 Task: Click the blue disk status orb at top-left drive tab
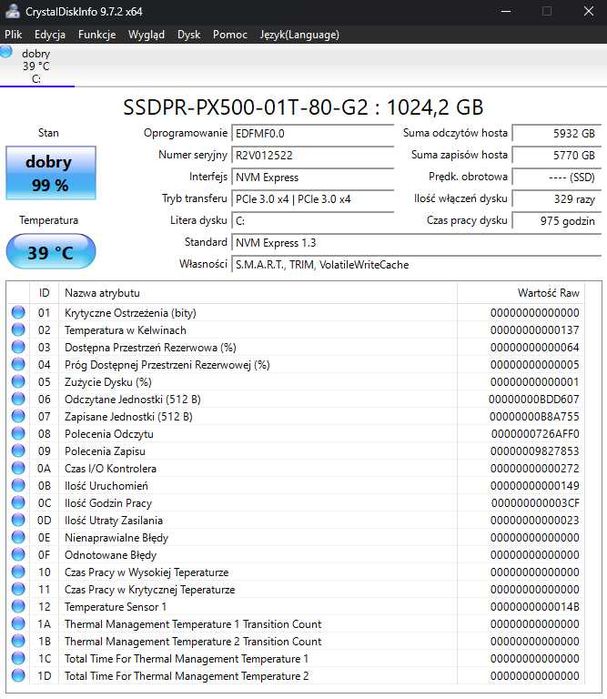(6, 51)
